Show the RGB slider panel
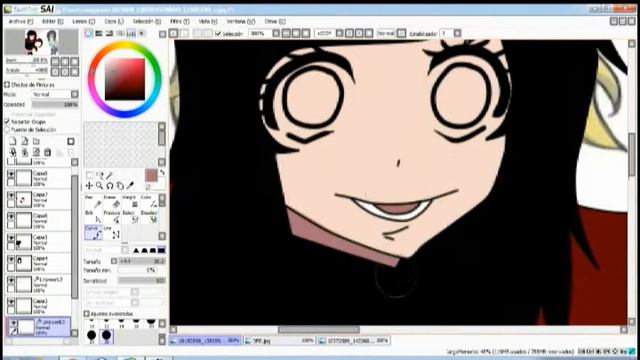 coord(99,33)
